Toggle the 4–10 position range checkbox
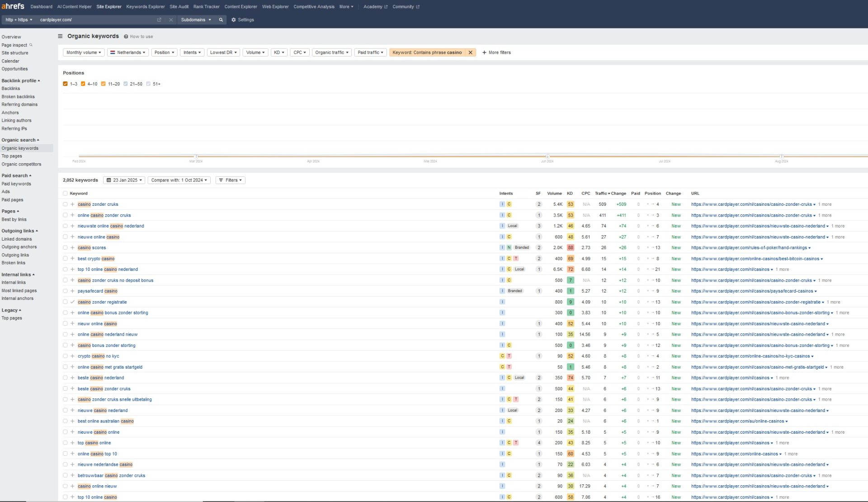This screenshot has height=502, width=868. click(84, 84)
